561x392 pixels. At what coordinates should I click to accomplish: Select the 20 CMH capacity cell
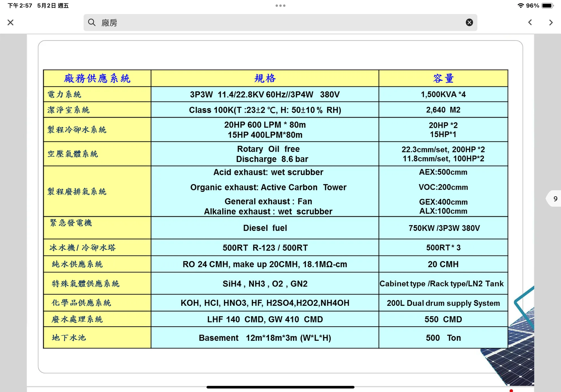pyautogui.click(x=443, y=264)
